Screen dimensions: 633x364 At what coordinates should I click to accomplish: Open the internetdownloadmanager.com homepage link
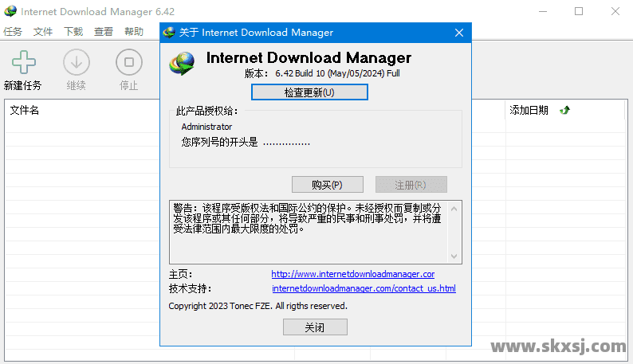pyautogui.click(x=352, y=274)
